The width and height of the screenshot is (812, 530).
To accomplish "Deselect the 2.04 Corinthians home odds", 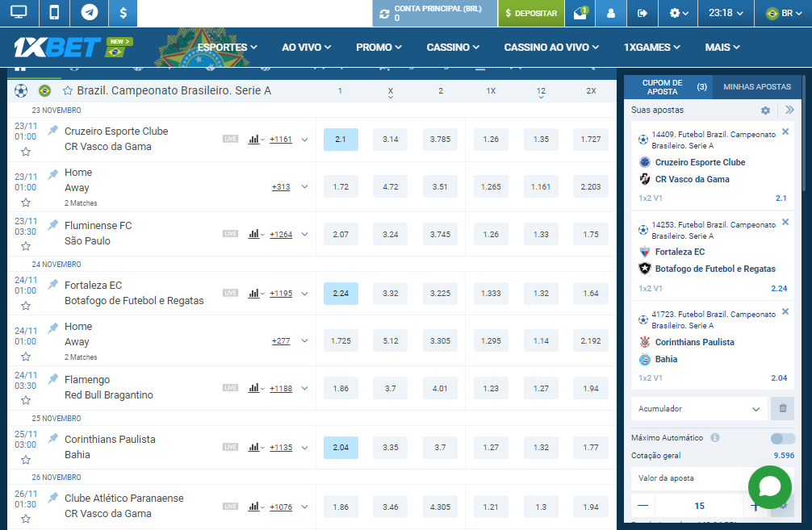I will 341,448.
